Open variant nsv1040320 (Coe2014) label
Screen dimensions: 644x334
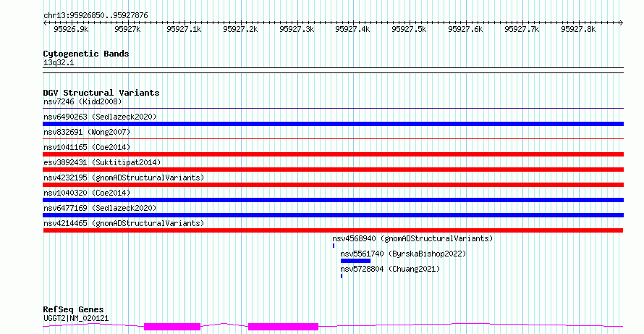pos(87,193)
